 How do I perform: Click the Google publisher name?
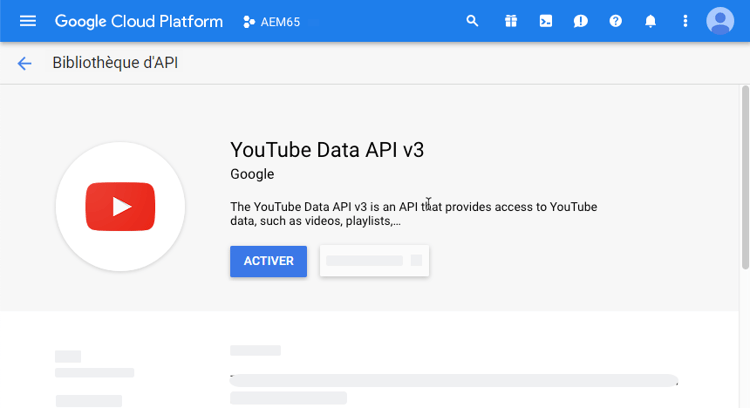click(x=252, y=174)
